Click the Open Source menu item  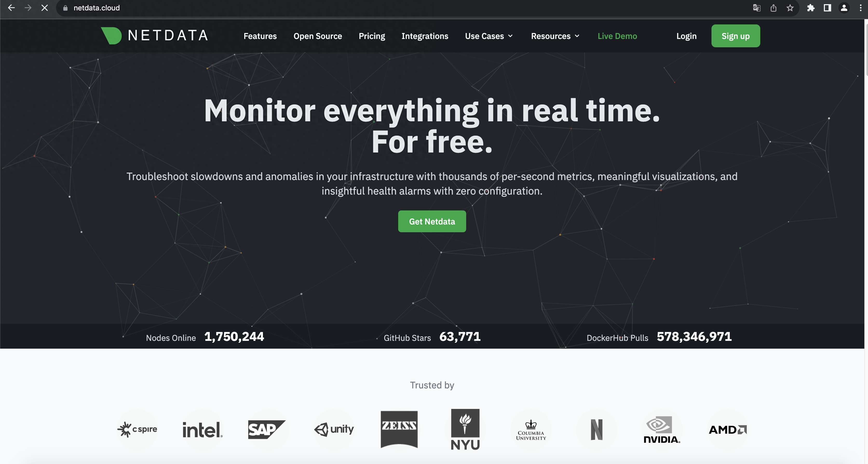[x=317, y=36]
